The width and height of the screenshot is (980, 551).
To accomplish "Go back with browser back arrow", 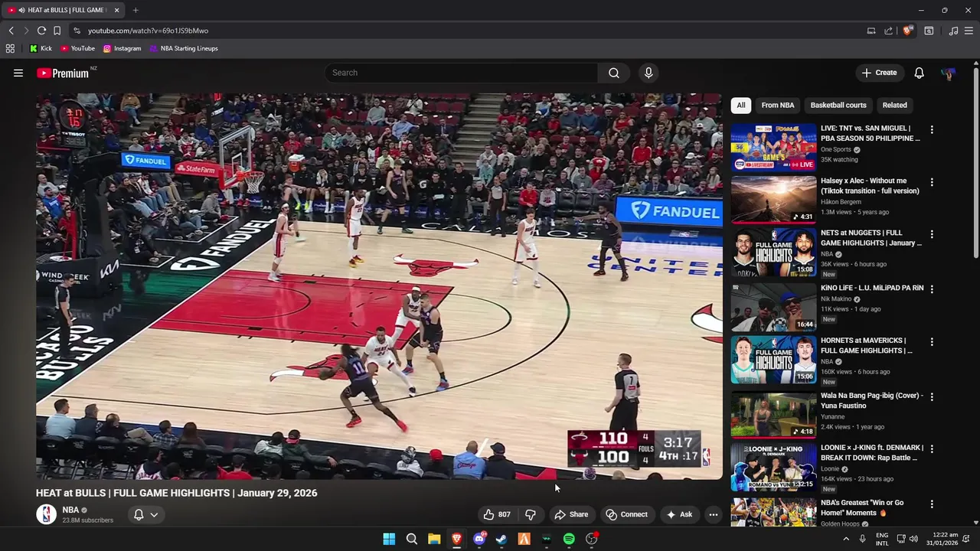I will [x=11, y=31].
